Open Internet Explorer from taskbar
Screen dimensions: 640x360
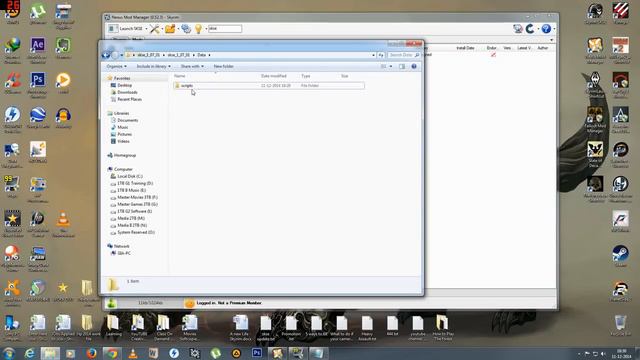(x=29, y=353)
